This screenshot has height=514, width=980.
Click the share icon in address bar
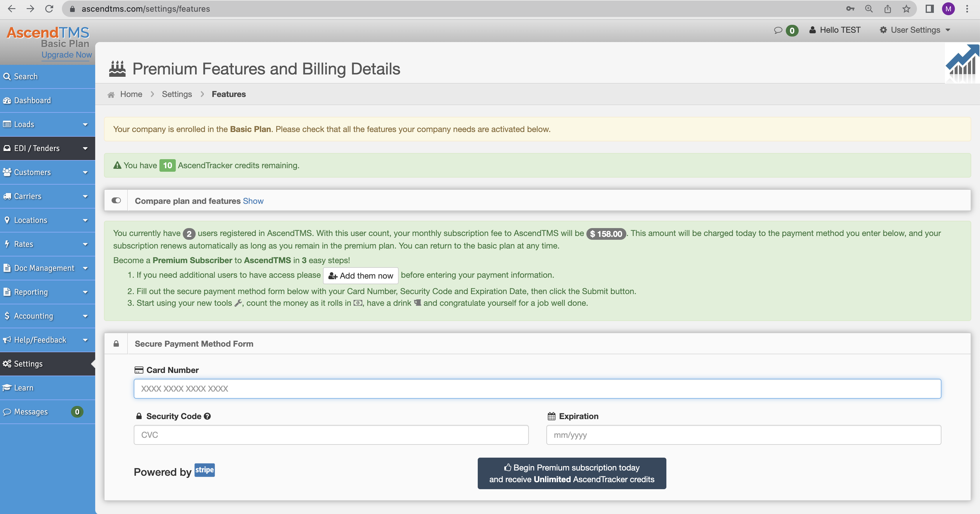click(887, 9)
